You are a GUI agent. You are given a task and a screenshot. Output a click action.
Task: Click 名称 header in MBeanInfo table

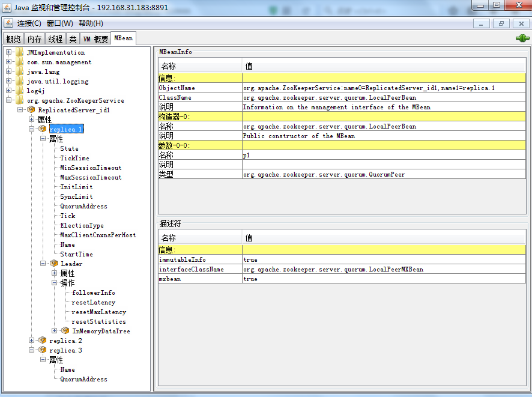200,66
